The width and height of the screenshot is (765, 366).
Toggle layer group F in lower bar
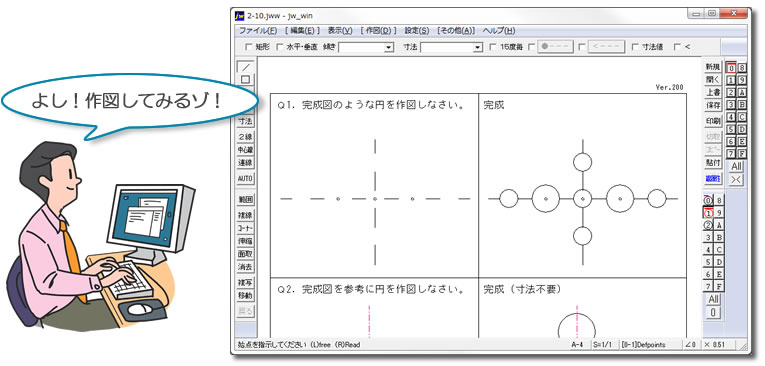pos(719,286)
